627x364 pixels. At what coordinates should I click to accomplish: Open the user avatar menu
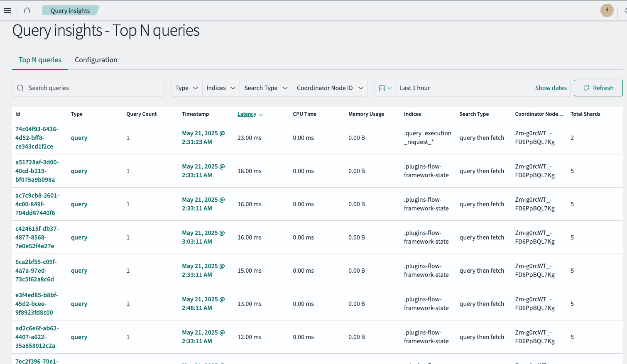click(x=607, y=10)
